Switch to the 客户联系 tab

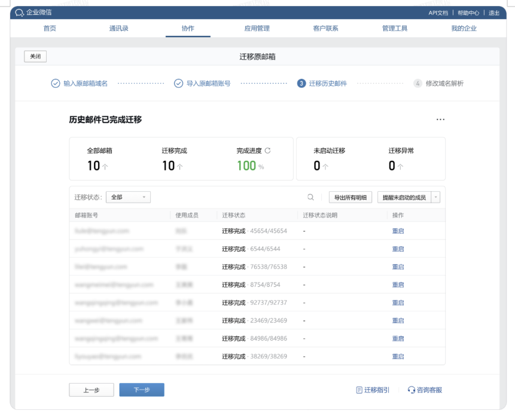(x=325, y=27)
